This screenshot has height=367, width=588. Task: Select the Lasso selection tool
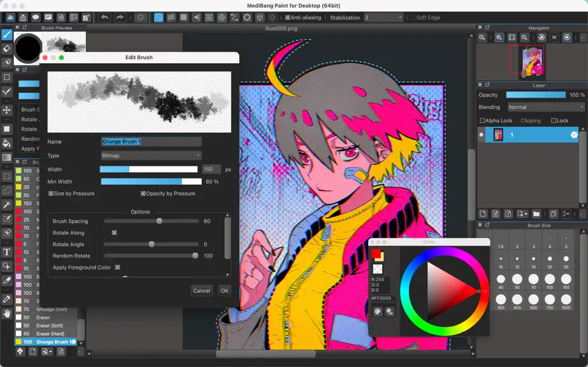7,191
